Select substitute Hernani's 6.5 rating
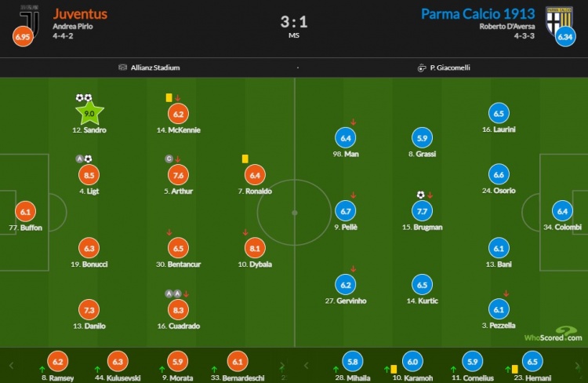588x383 pixels. (x=532, y=362)
